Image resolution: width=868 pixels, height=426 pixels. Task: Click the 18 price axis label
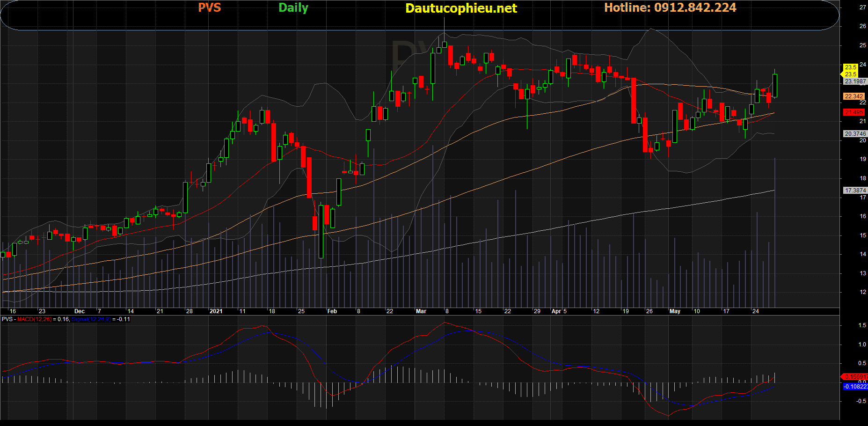click(862, 178)
